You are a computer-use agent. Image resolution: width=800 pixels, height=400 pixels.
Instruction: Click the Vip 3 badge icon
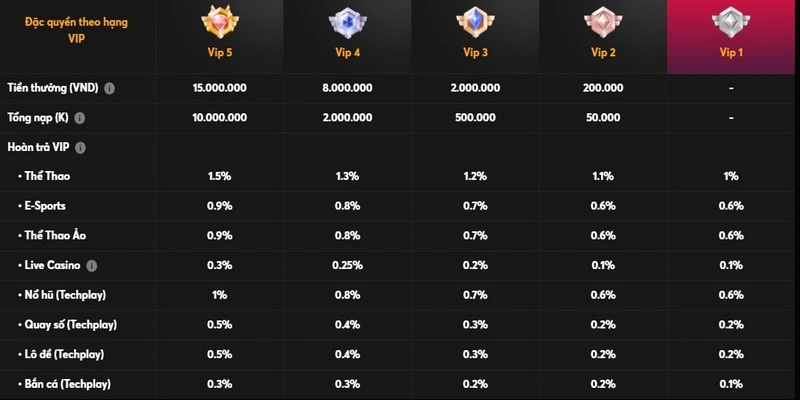(474, 24)
